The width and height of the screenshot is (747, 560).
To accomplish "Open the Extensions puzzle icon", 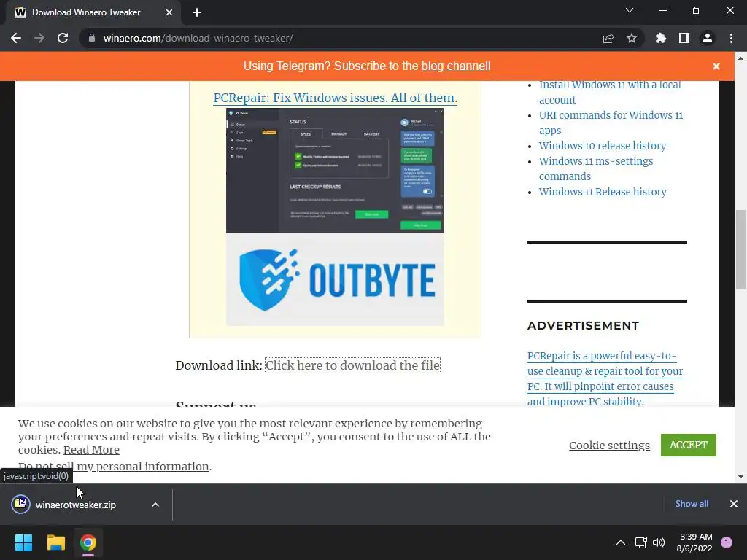I will [x=661, y=38].
